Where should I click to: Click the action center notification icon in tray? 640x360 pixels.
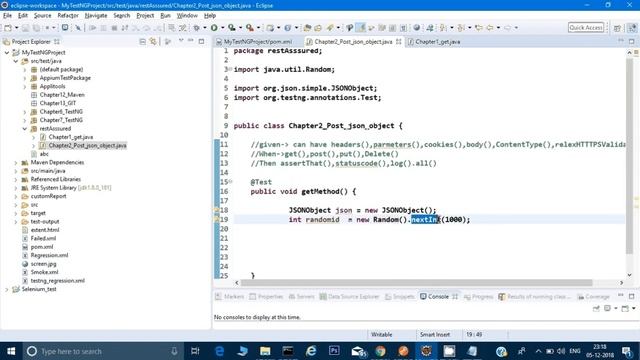pos(627,351)
